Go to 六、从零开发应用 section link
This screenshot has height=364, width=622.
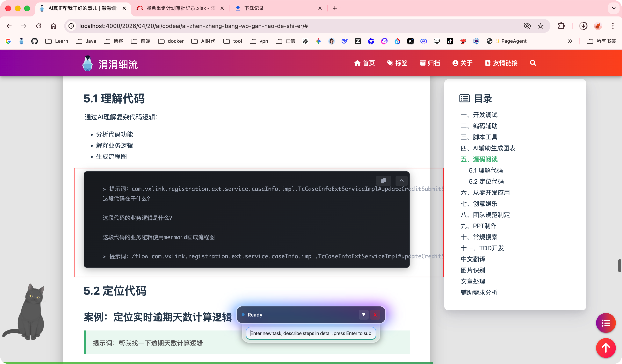485,192
